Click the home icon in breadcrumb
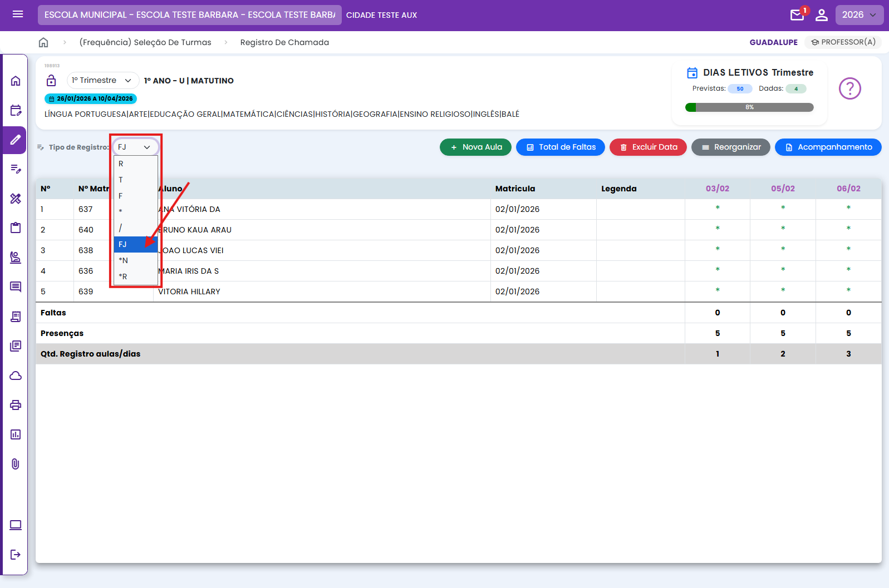889x588 pixels. click(43, 42)
